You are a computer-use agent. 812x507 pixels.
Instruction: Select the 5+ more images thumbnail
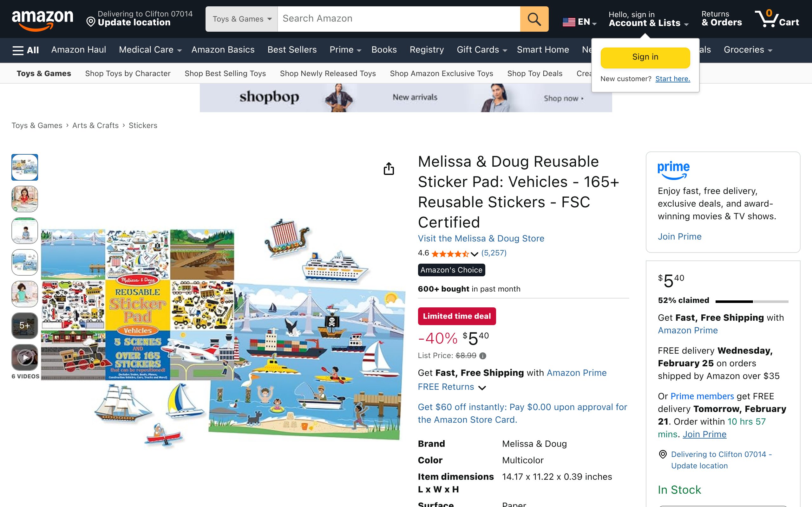pos(25,325)
